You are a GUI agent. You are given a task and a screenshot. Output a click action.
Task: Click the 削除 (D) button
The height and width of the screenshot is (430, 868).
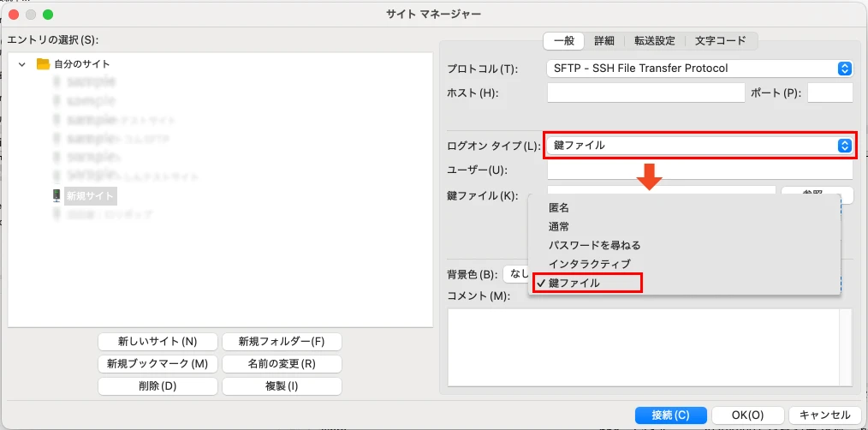pyautogui.click(x=158, y=386)
